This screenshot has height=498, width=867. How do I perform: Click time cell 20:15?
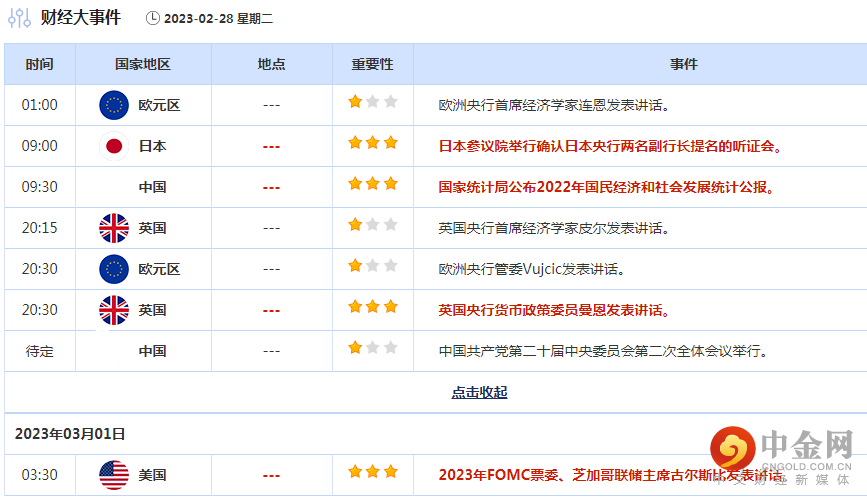(39, 228)
